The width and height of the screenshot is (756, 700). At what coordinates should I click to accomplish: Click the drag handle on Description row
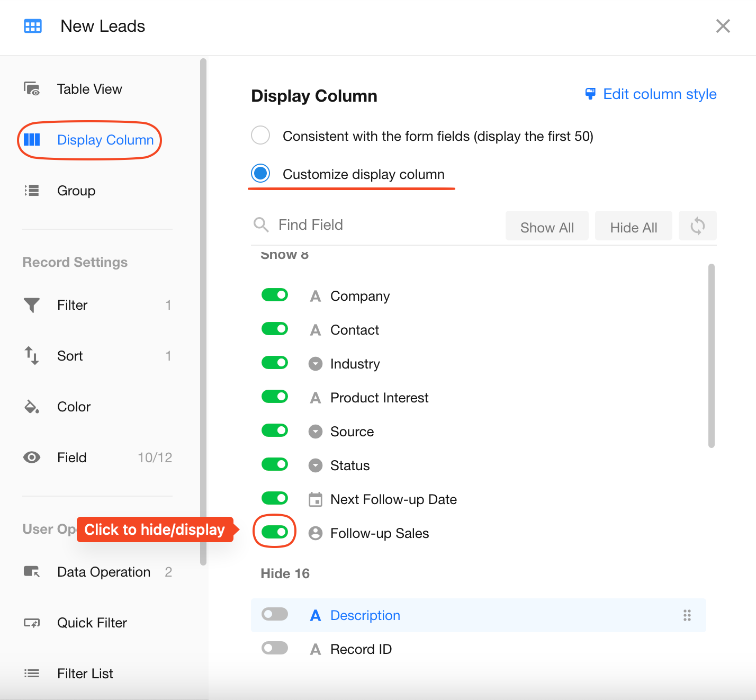tap(687, 615)
